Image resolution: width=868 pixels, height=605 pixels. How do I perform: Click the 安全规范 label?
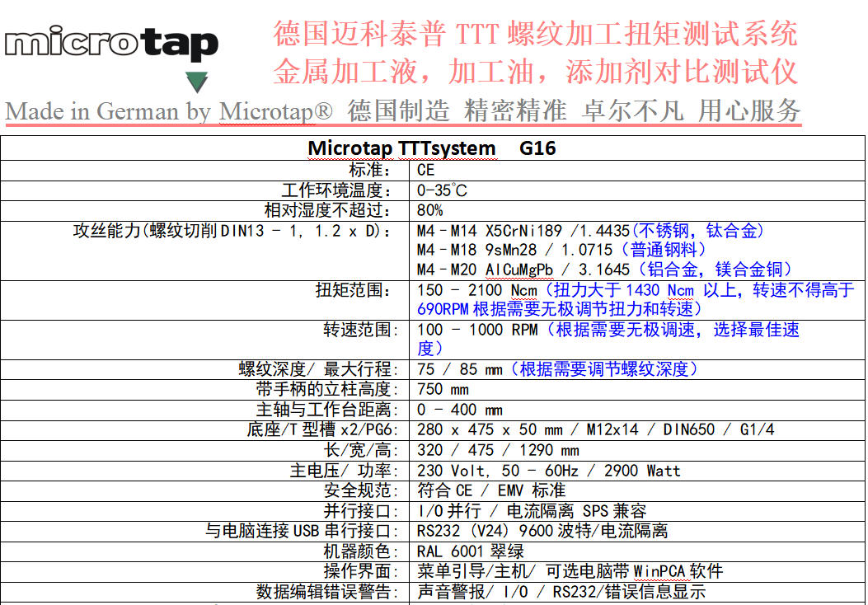click(361, 490)
